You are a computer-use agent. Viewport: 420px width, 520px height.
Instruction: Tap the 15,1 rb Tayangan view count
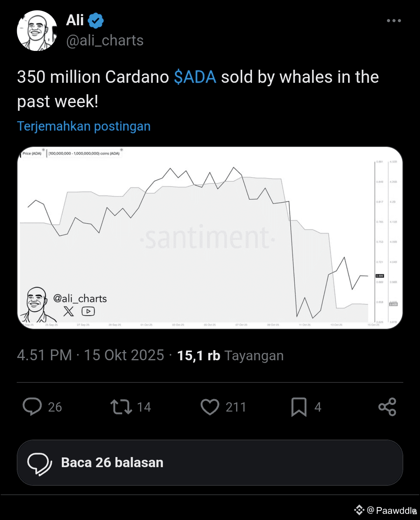pos(230,356)
